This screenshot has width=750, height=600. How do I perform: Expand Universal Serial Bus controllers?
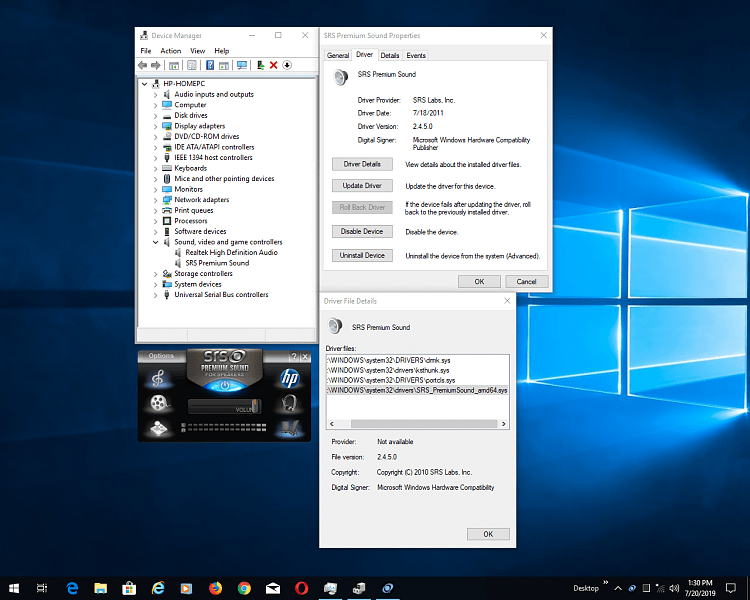155,295
